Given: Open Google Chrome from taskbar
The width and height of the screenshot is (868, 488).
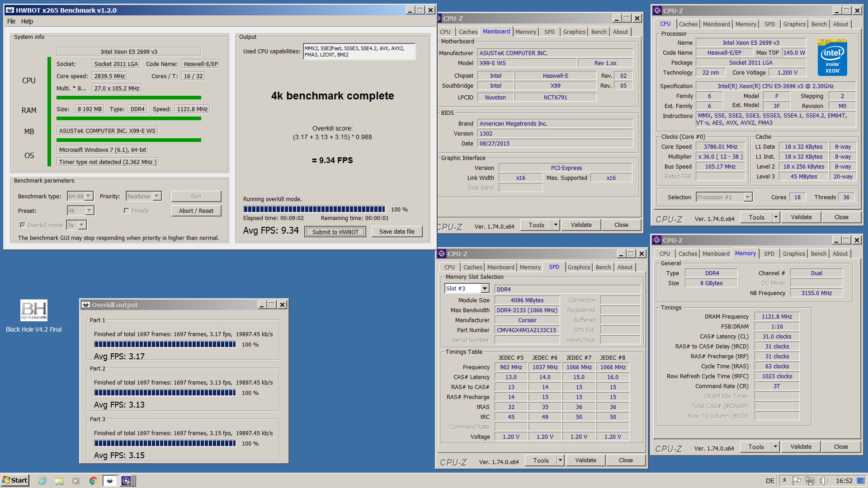Looking at the screenshot, I should pos(93,481).
